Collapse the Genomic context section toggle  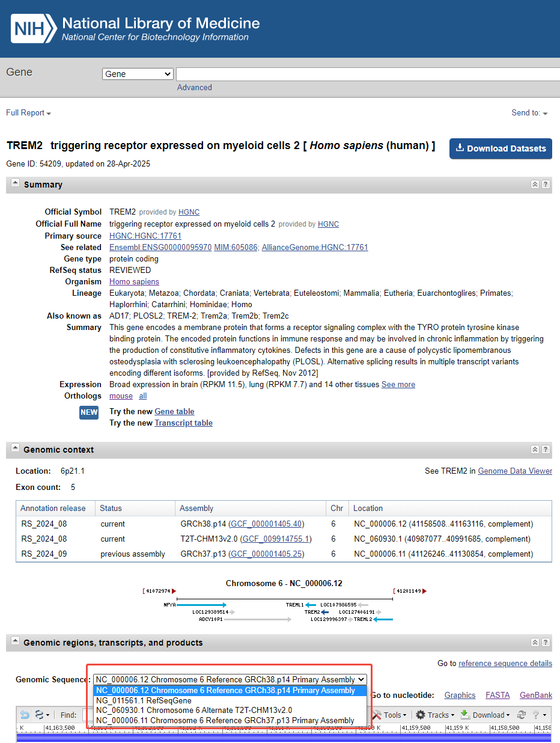(x=15, y=448)
